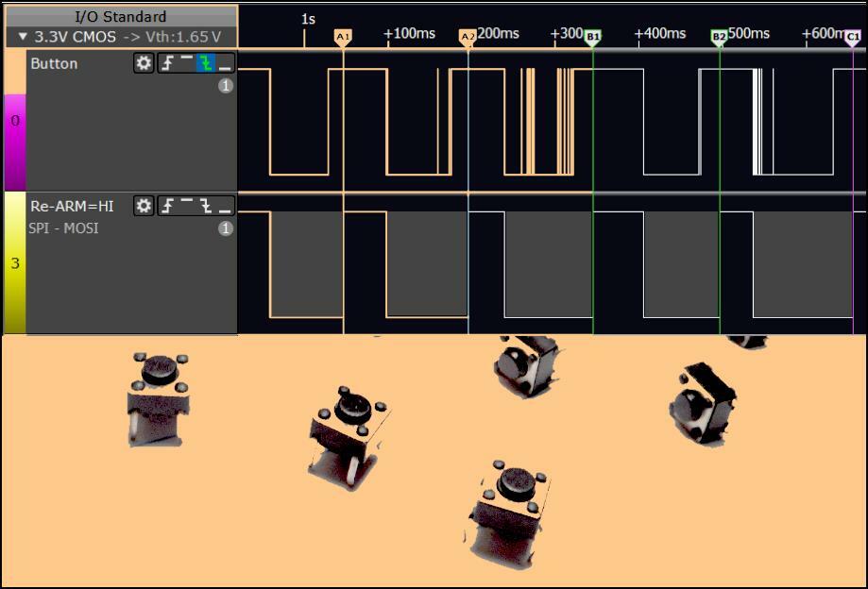The width and height of the screenshot is (868, 589).
Task: Expand the 3.3V CMOS voltage dropdown
Action: click(x=24, y=37)
